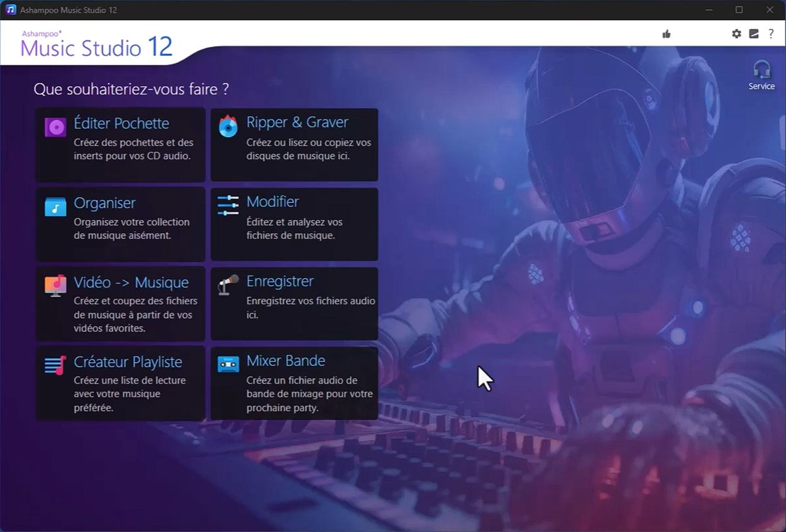The image size is (786, 532).
Task: Click 'Créez et coupez des fichiers' description
Action: click(x=135, y=314)
